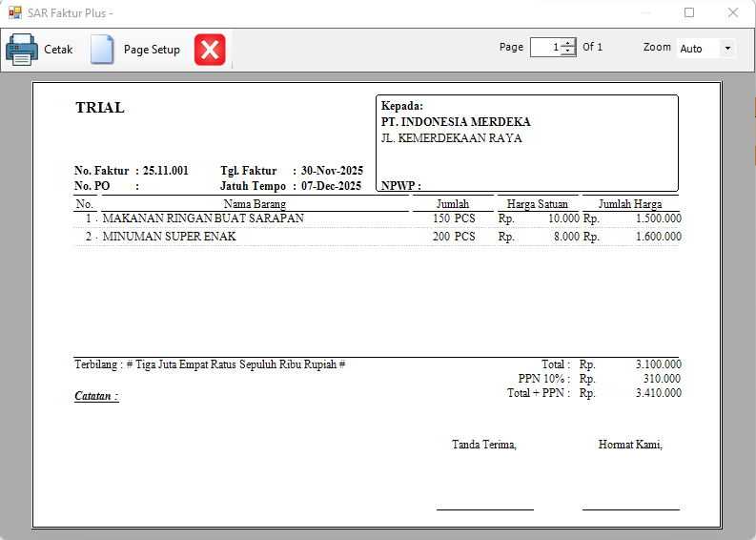Click the Cetak text label

[58, 50]
